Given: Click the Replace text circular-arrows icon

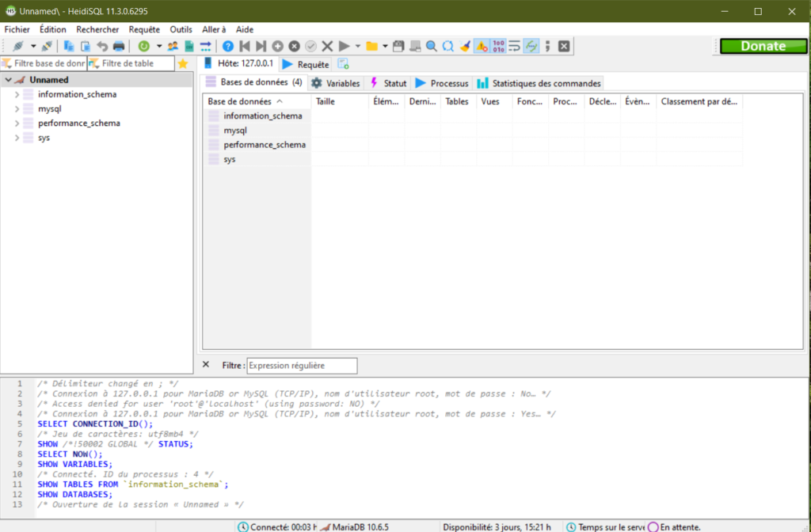Looking at the screenshot, I should click(x=448, y=46).
